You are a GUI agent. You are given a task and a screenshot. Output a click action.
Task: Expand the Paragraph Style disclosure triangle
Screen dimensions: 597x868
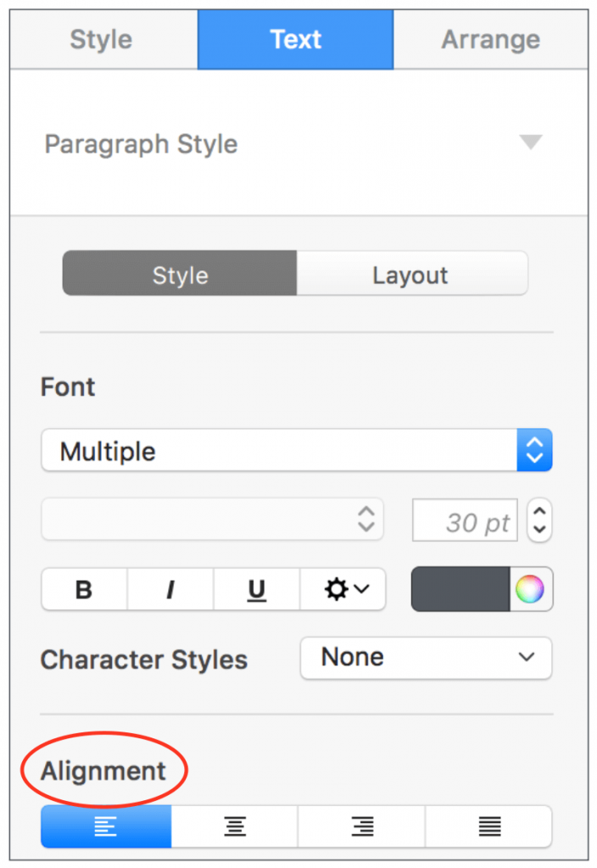point(530,142)
